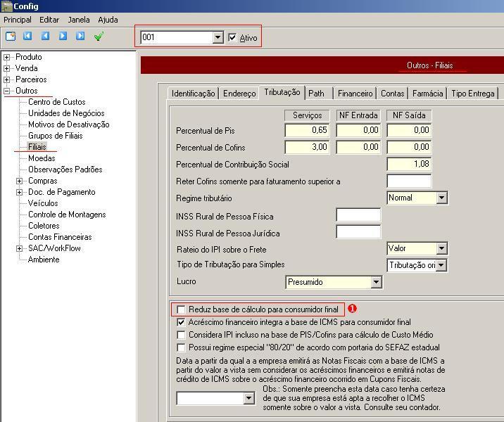Open the Editar menu

(x=49, y=20)
